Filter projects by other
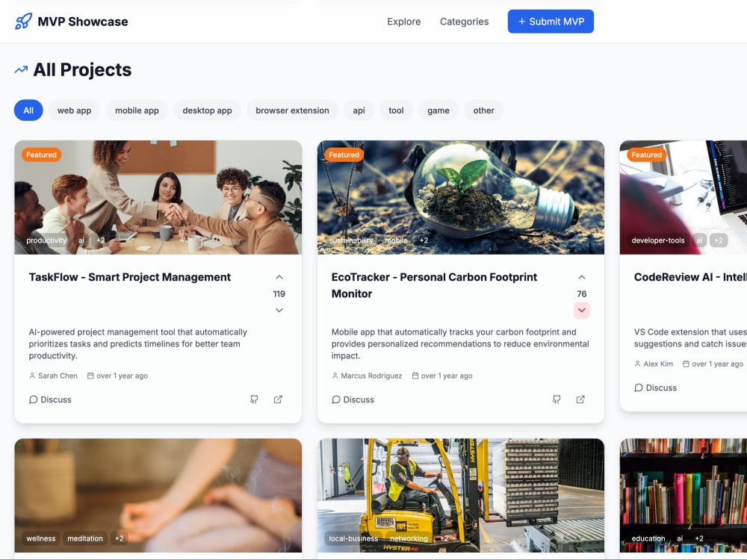Screen dimensions: 747x560 [x=483, y=111]
